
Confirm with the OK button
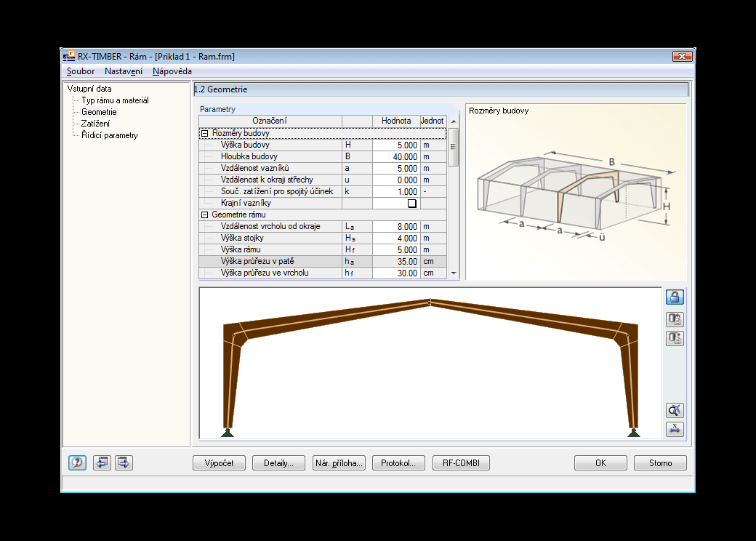pos(600,463)
